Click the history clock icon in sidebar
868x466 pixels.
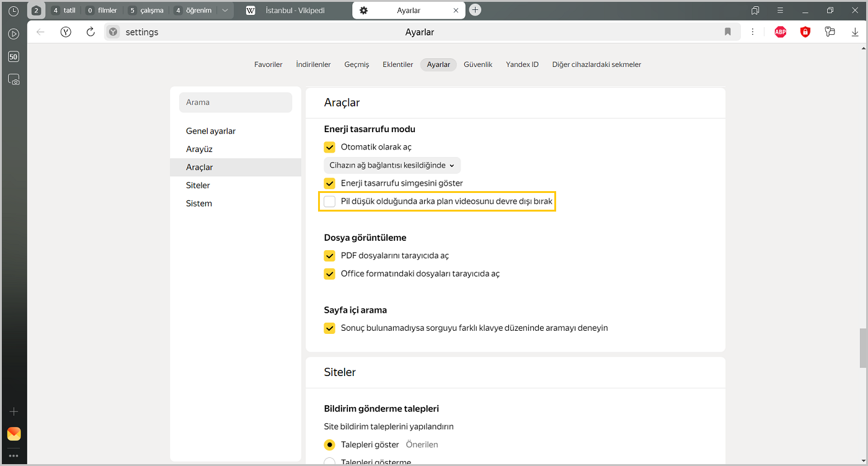[x=14, y=11]
